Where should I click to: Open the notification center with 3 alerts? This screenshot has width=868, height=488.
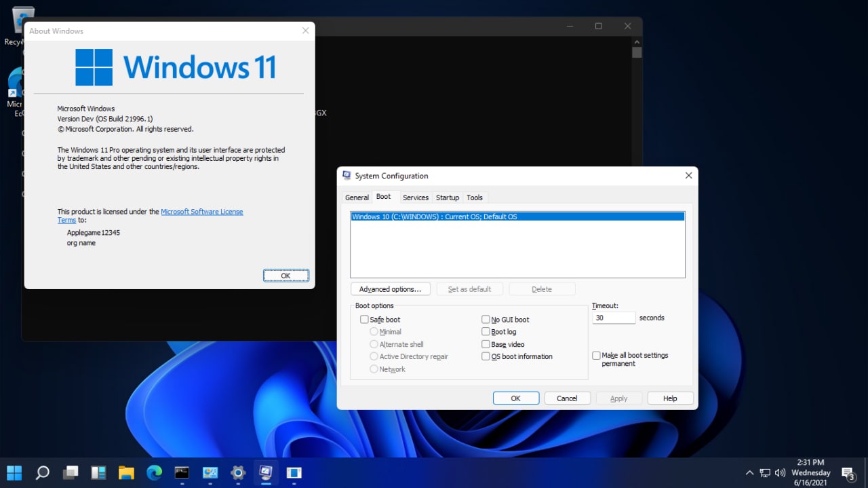point(848,473)
